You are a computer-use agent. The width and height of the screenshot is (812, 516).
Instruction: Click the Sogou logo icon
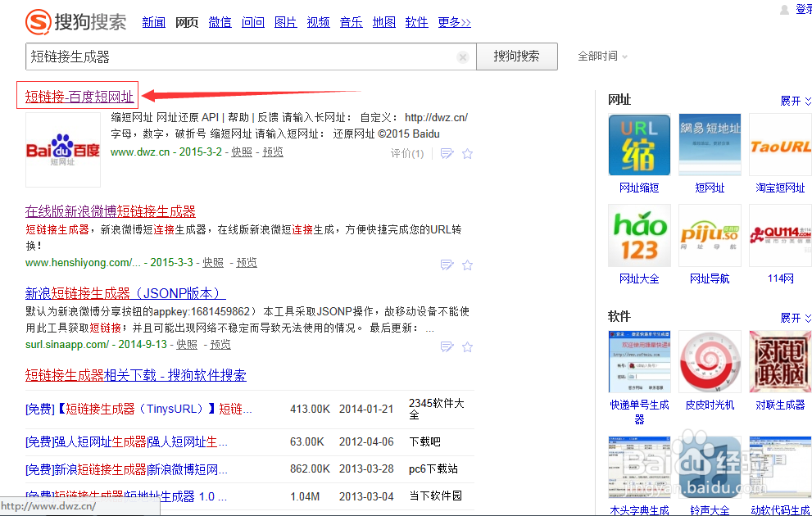coord(39,22)
